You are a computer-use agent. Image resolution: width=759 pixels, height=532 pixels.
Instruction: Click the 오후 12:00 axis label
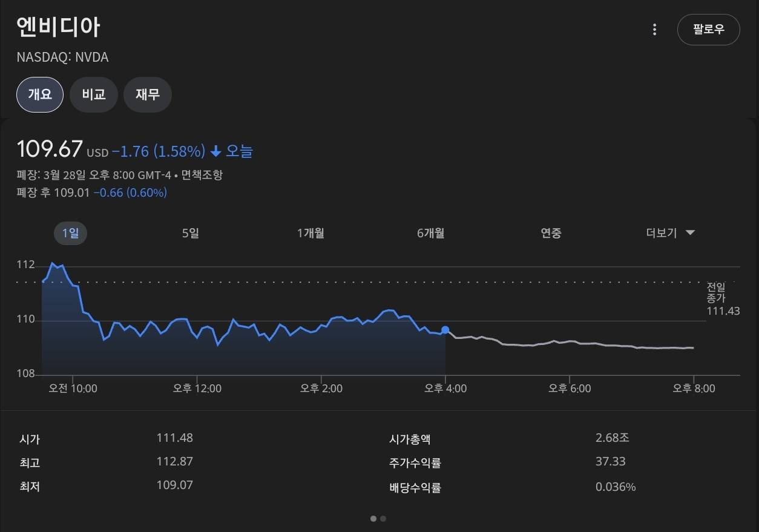coord(197,389)
